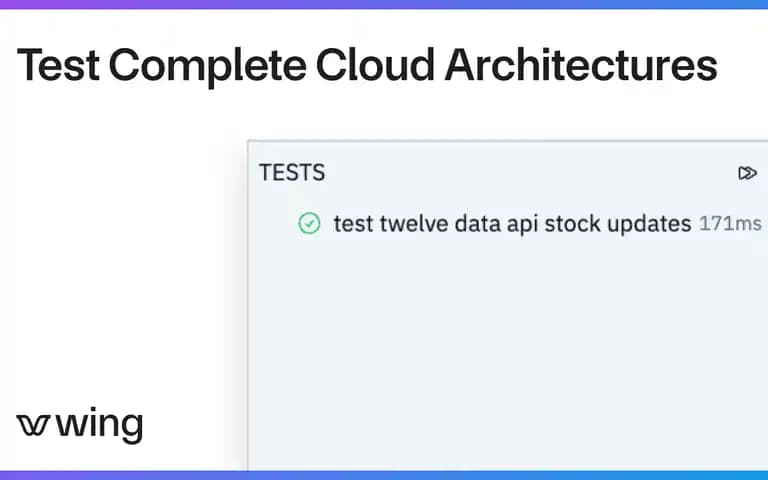Click the 171ms duration label
The height and width of the screenshot is (480, 768).
point(730,224)
